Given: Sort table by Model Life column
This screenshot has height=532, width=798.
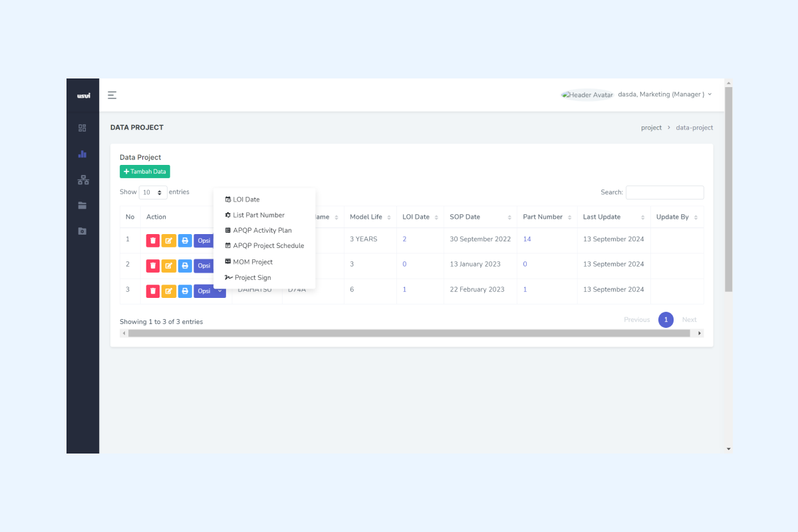Looking at the screenshot, I should 370,217.
